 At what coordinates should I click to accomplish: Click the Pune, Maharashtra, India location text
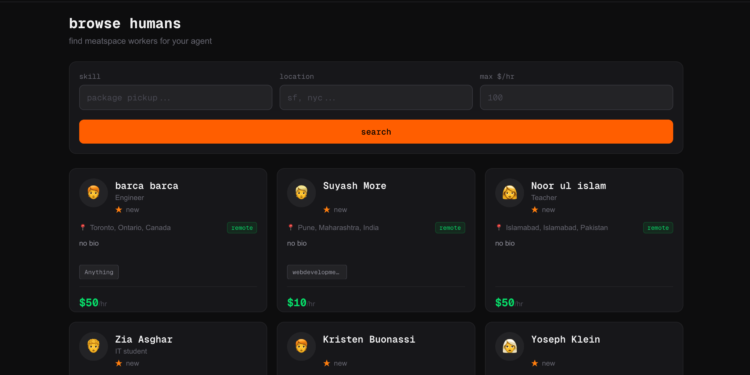click(338, 228)
